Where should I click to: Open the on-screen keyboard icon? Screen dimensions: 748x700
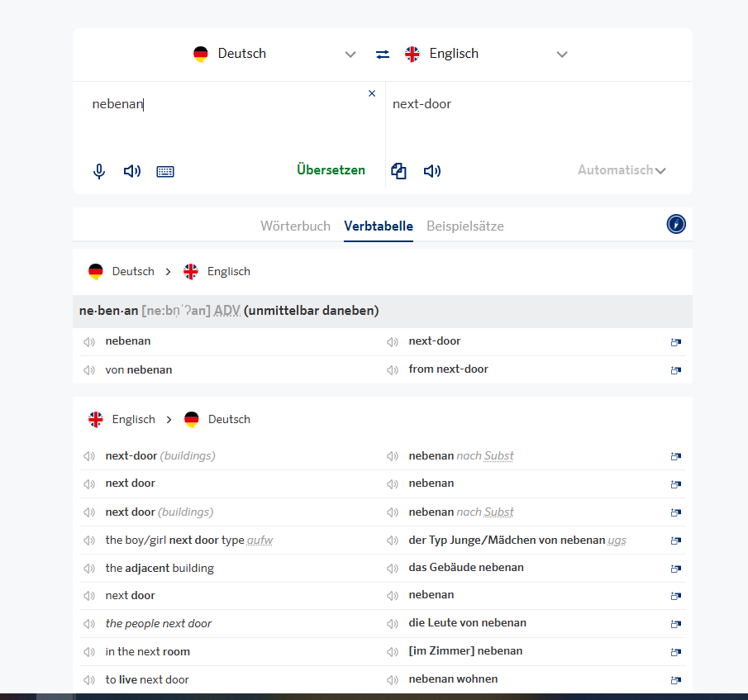[165, 171]
